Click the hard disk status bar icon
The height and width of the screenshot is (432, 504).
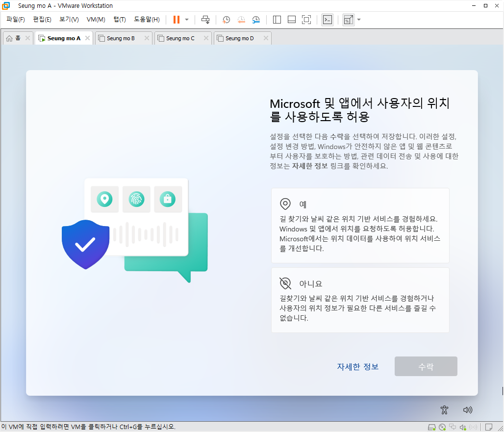[x=431, y=427]
